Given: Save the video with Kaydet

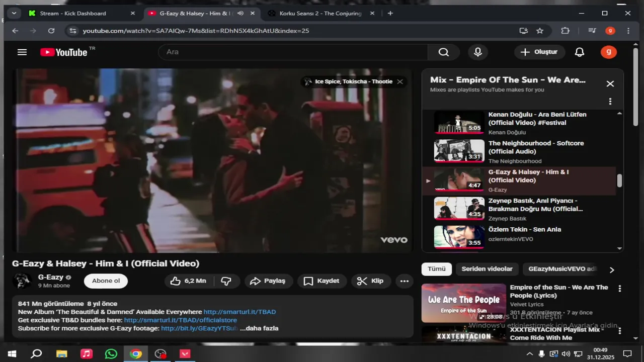Looking at the screenshot, I should point(322,281).
